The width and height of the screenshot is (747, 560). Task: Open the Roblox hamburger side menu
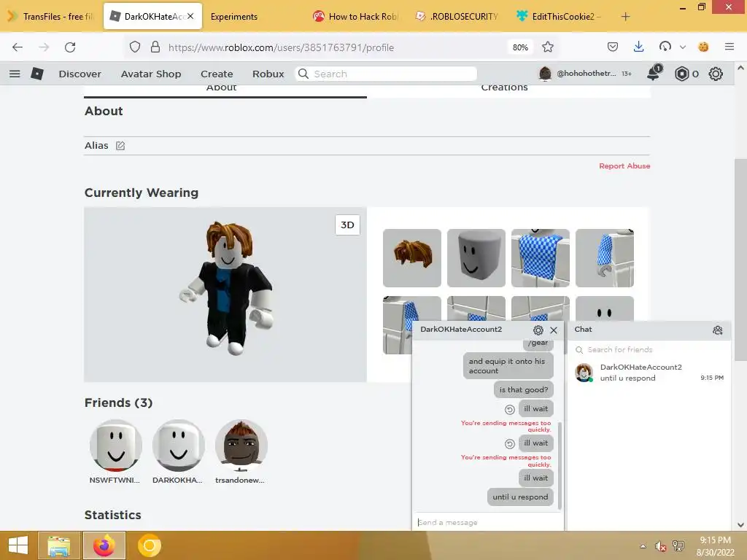[x=15, y=74]
